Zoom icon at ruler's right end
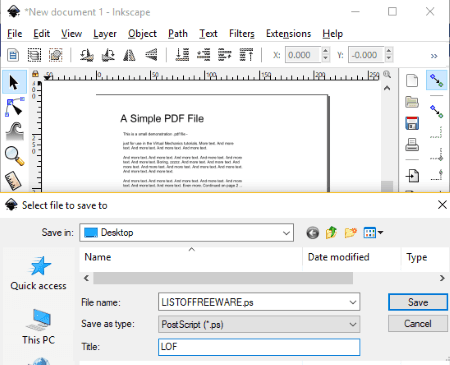This screenshot has height=365, width=450. click(x=387, y=74)
